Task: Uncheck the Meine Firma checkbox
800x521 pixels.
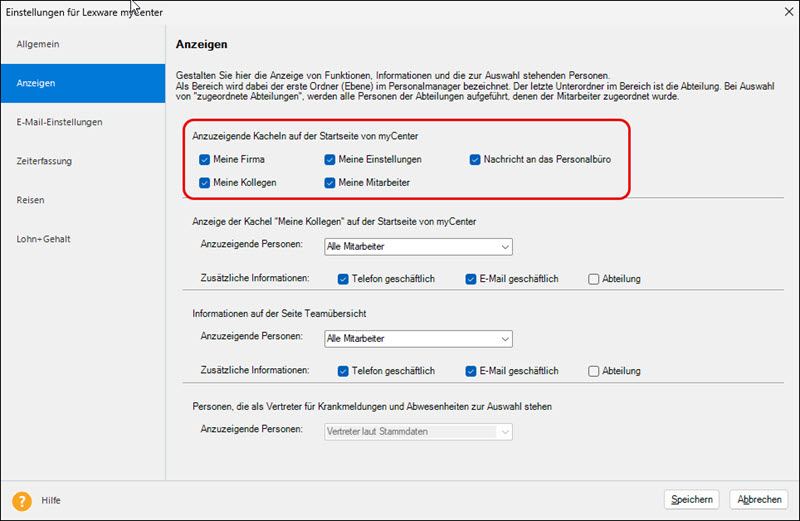Action: click(204, 159)
